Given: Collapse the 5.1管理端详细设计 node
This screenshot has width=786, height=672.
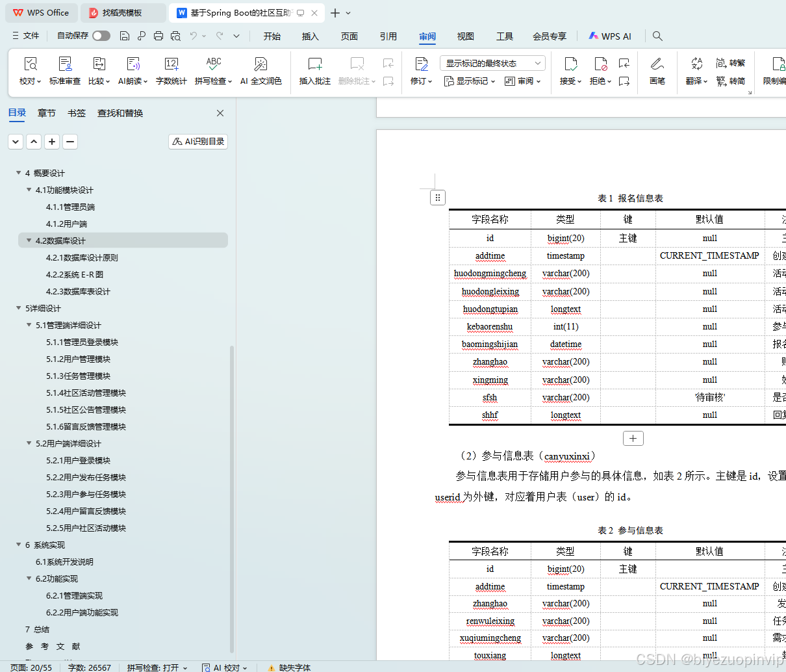Looking at the screenshot, I should pos(29,325).
